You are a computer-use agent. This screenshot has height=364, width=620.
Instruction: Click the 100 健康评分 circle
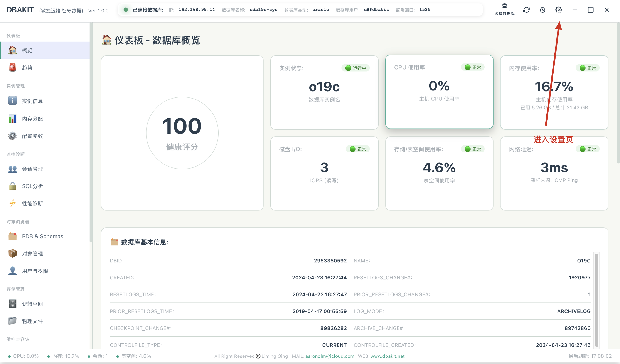(182, 133)
